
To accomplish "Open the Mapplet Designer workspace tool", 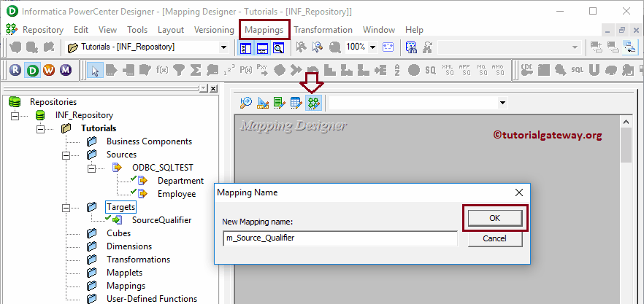I will [x=296, y=103].
